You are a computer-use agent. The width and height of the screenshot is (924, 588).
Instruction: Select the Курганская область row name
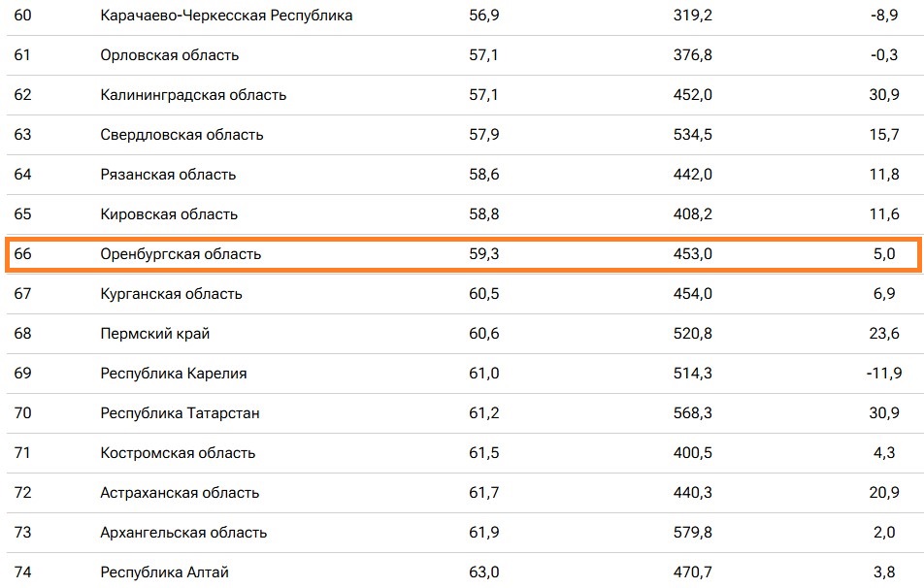point(171,294)
